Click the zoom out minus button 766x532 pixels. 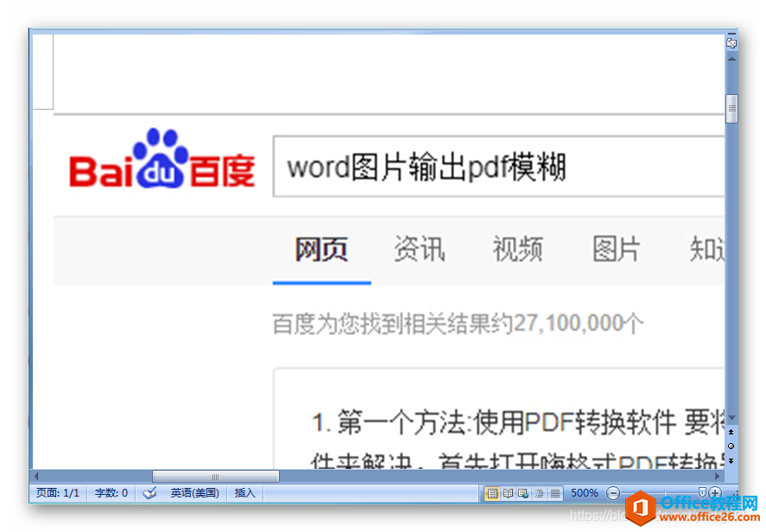click(613, 493)
